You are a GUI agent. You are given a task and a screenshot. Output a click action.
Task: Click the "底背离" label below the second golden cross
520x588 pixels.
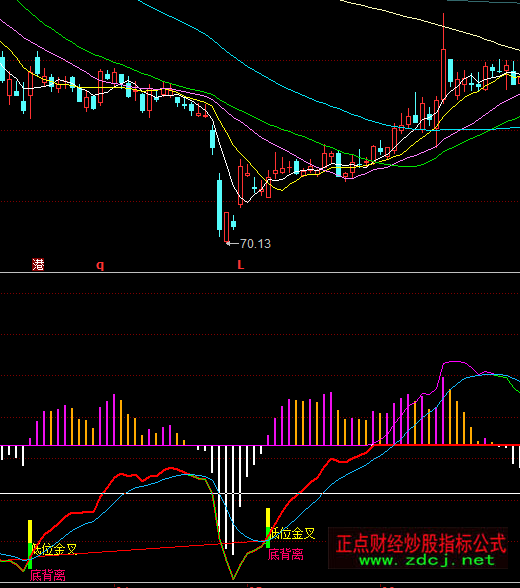pos(286,554)
